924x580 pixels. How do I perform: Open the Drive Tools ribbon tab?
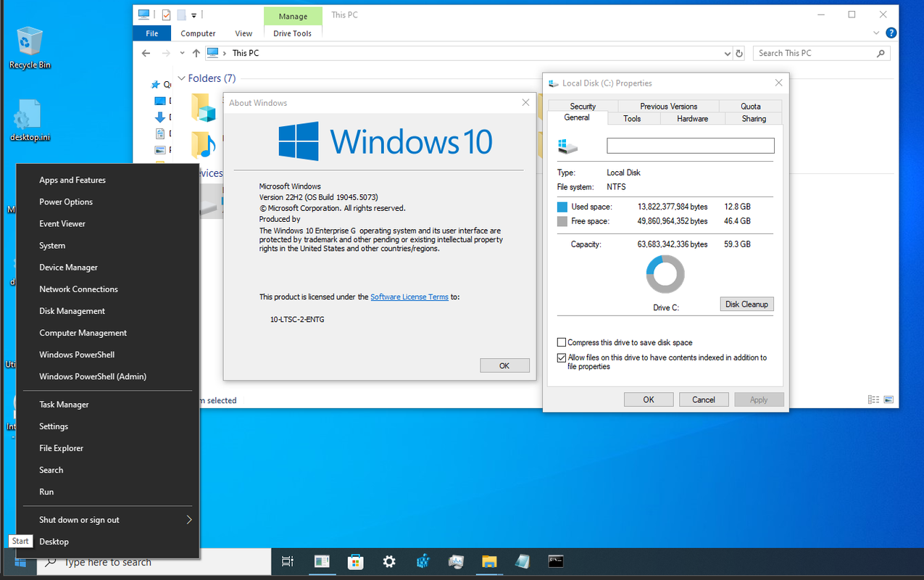click(x=292, y=33)
